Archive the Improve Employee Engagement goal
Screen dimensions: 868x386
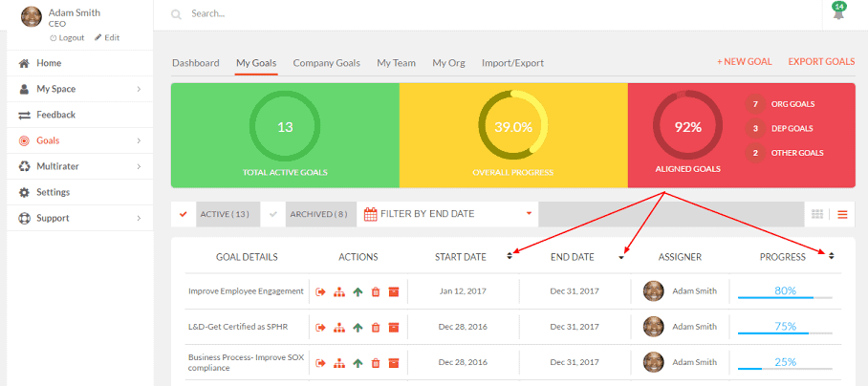coord(394,291)
